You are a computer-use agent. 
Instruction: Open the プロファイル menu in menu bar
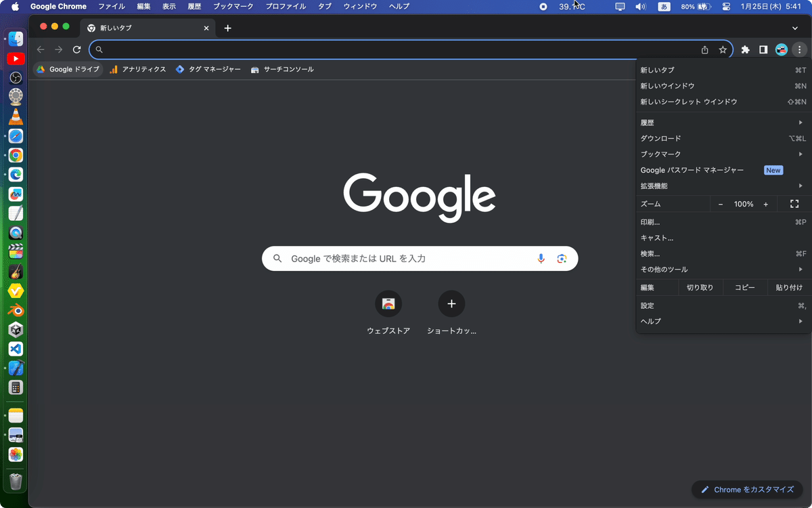[286, 6]
